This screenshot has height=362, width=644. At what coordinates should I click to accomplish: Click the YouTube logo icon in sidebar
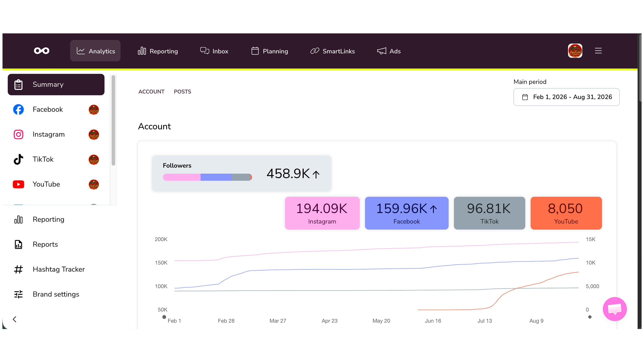[19, 184]
